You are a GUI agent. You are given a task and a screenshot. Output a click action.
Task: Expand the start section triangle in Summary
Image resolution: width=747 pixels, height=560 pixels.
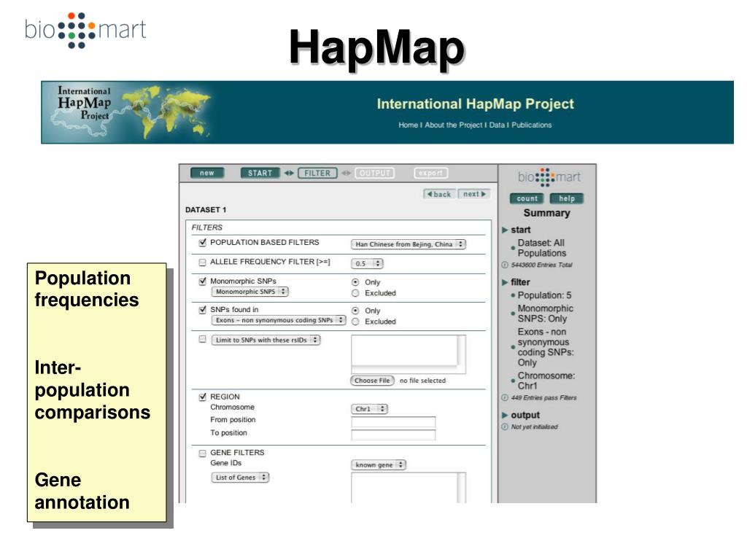505,230
